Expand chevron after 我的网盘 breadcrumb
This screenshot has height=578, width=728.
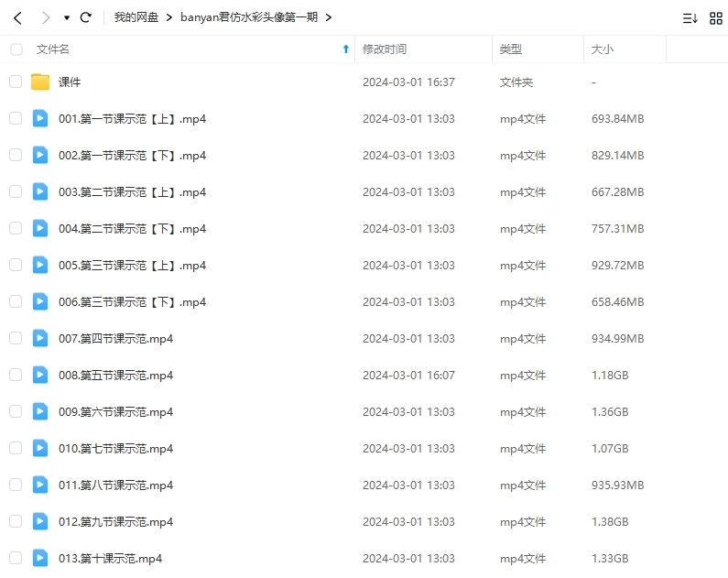coord(169,17)
